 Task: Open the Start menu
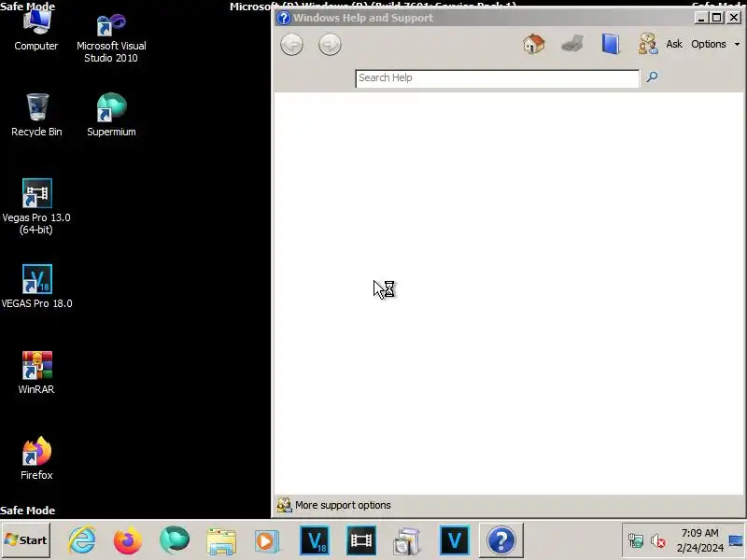click(x=26, y=540)
